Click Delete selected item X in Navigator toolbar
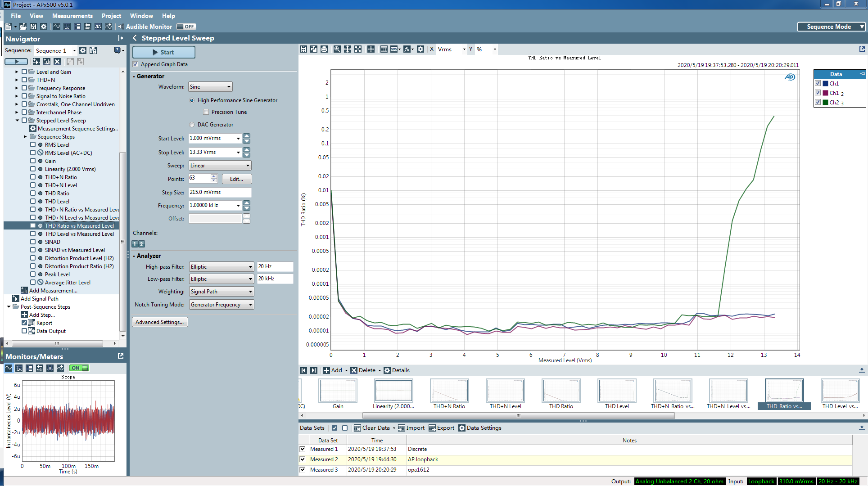Image resolution: width=868 pixels, height=486 pixels. coord(57,62)
